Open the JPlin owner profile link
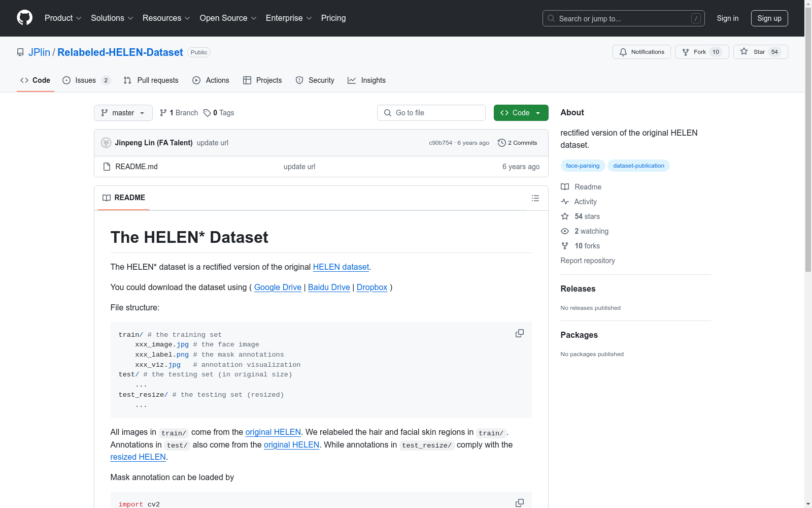812x508 pixels. pos(39,52)
